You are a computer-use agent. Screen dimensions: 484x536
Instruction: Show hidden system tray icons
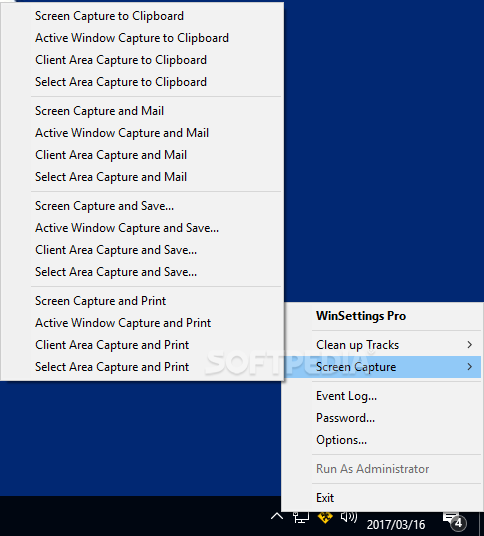[277, 516]
